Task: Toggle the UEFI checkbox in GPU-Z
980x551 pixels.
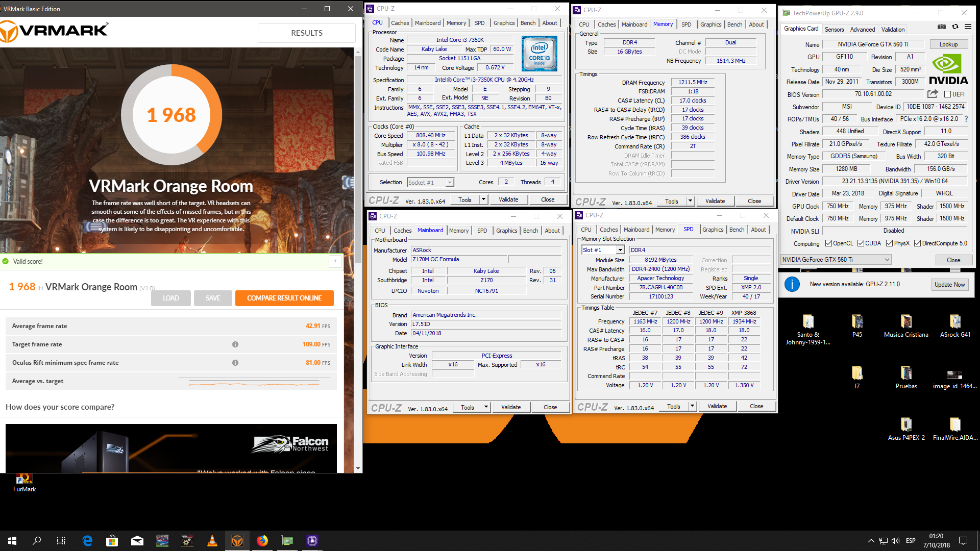Action: (947, 94)
